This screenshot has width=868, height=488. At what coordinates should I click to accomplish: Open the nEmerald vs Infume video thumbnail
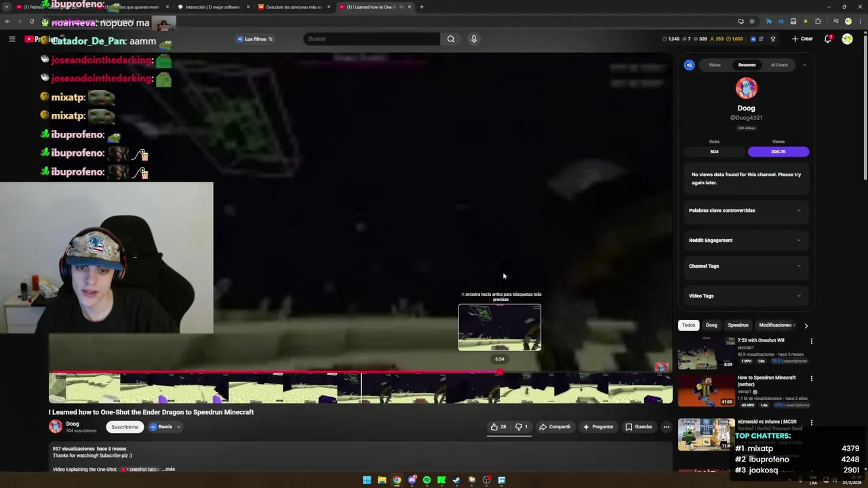point(706,434)
